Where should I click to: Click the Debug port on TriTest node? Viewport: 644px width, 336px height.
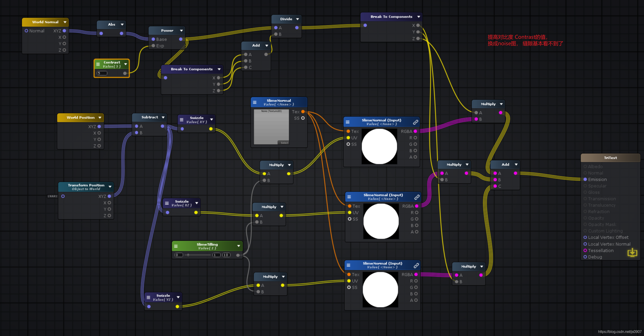pyautogui.click(x=585, y=257)
